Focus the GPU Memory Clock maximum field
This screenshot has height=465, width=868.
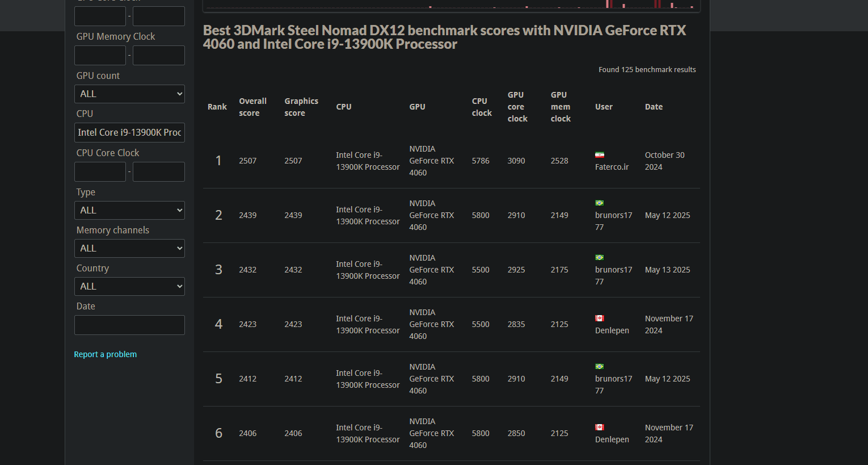click(x=159, y=56)
